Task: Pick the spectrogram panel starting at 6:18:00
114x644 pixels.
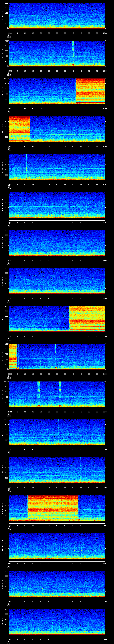Action: pyautogui.click(x=57, y=167)
